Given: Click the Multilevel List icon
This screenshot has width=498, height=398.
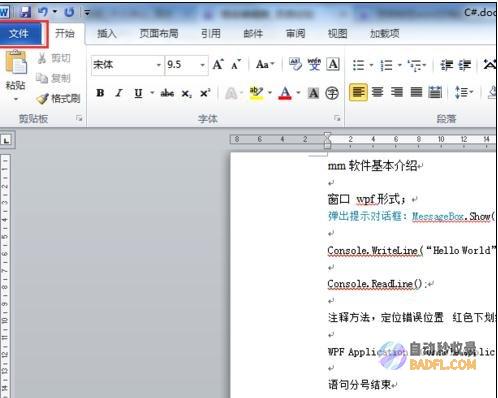Looking at the screenshot, I should click(415, 65).
